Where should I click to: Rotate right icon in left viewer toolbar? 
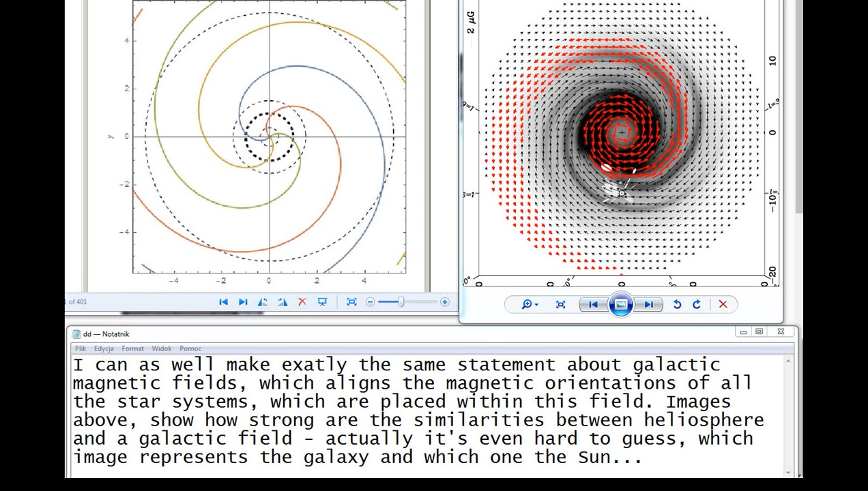283,302
